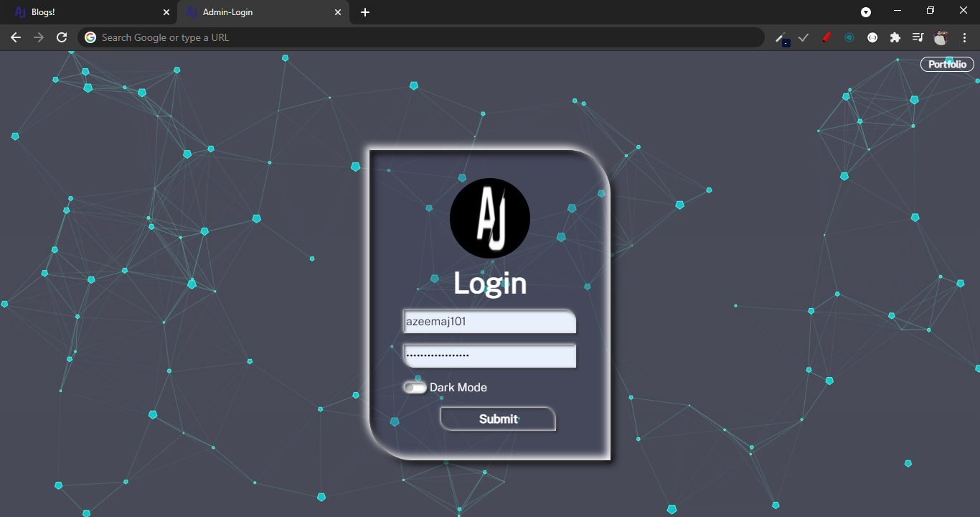Focus the password field

(x=490, y=355)
